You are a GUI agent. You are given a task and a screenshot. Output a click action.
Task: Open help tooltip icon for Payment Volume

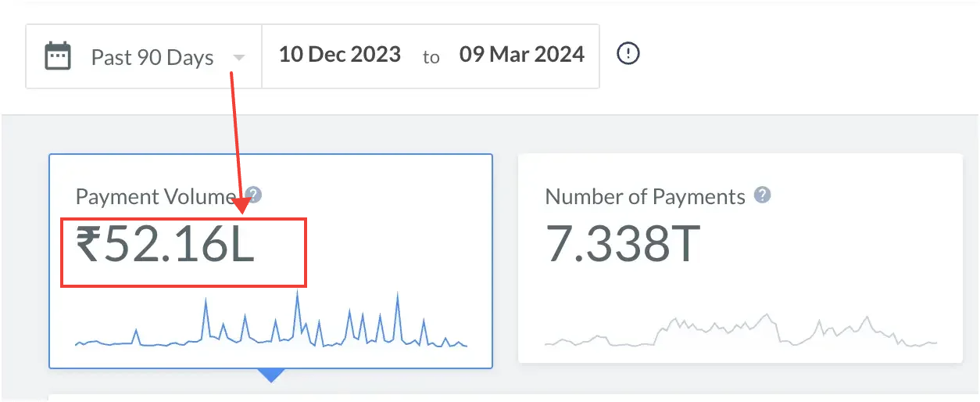[253, 195]
